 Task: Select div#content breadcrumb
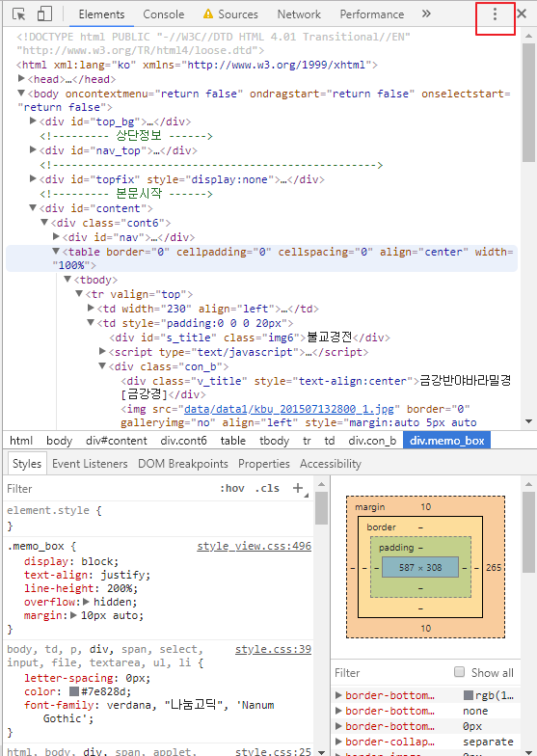116,440
